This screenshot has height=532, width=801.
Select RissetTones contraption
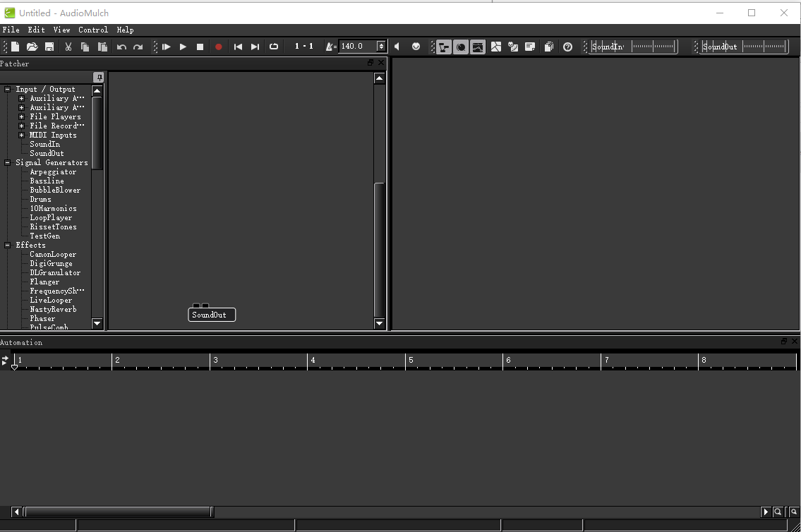point(53,226)
